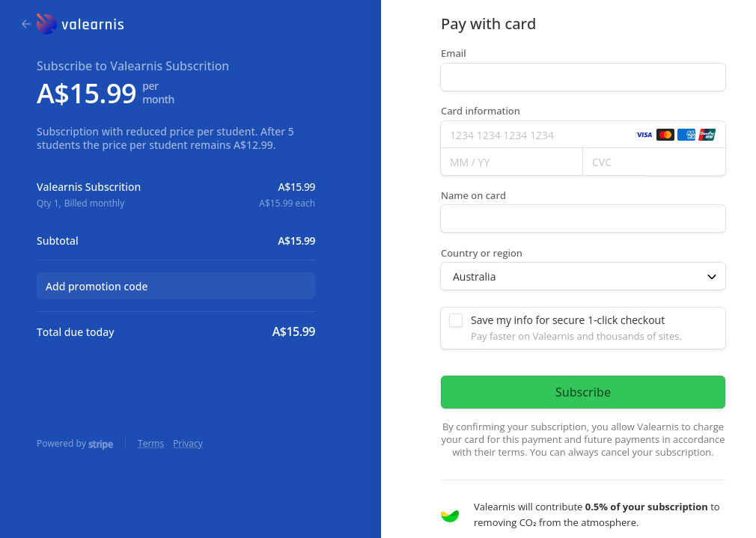Click the American Express card icon

(686, 135)
